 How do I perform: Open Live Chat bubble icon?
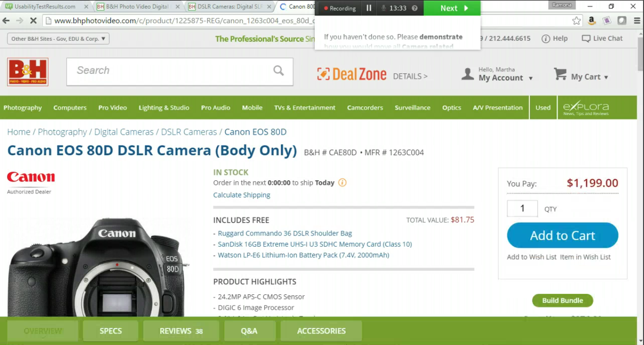click(x=586, y=39)
